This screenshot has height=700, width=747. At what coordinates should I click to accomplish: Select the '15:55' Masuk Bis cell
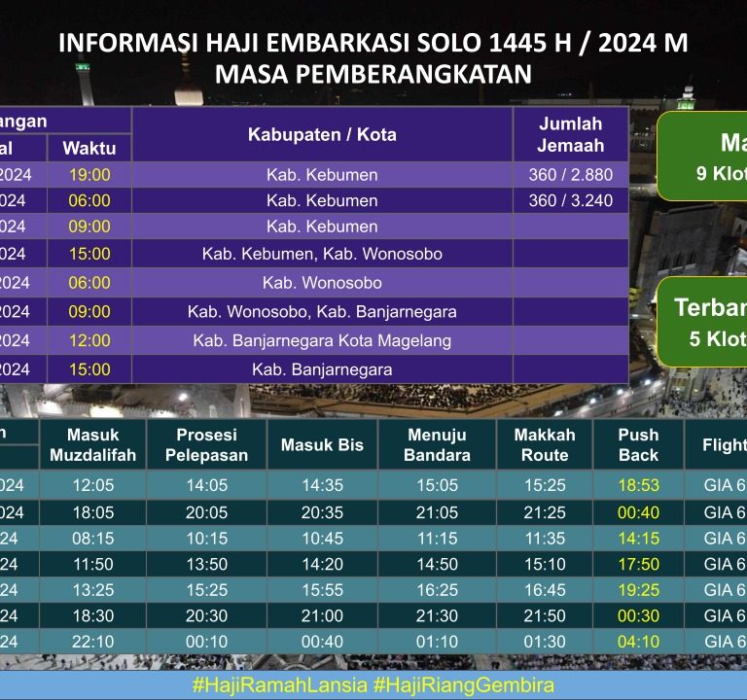(x=322, y=589)
